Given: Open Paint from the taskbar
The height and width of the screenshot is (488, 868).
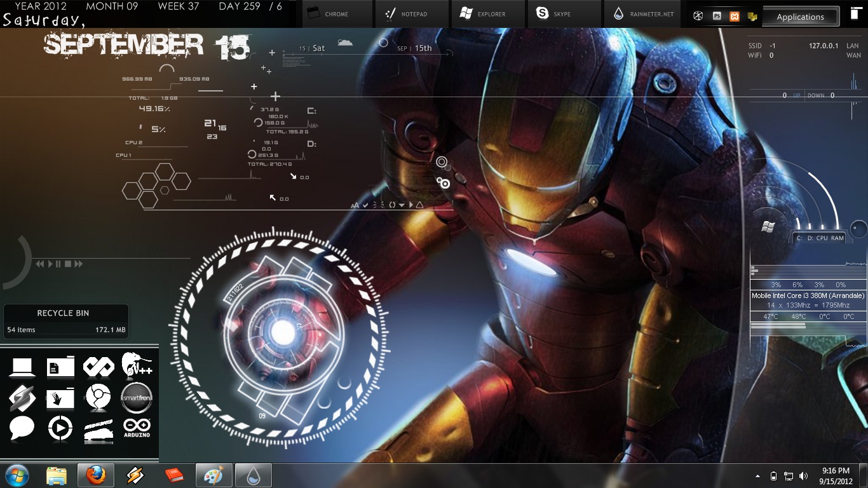Looking at the screenshot, I should click(x=214, y=475).
